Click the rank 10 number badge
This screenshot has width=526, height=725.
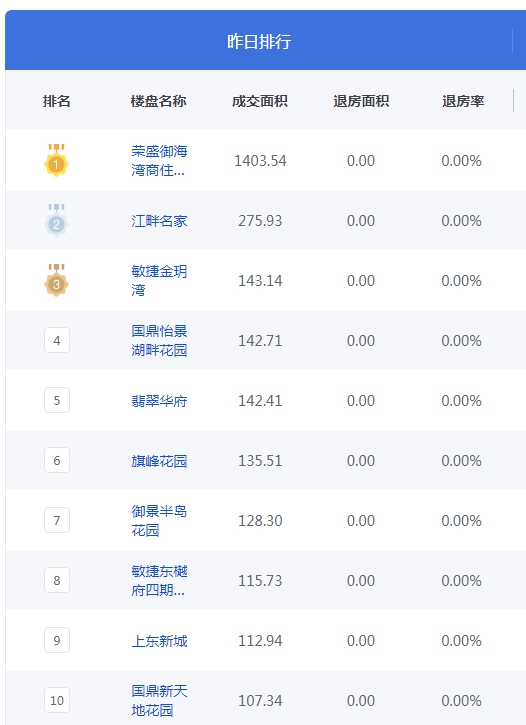tap(57, 700)
